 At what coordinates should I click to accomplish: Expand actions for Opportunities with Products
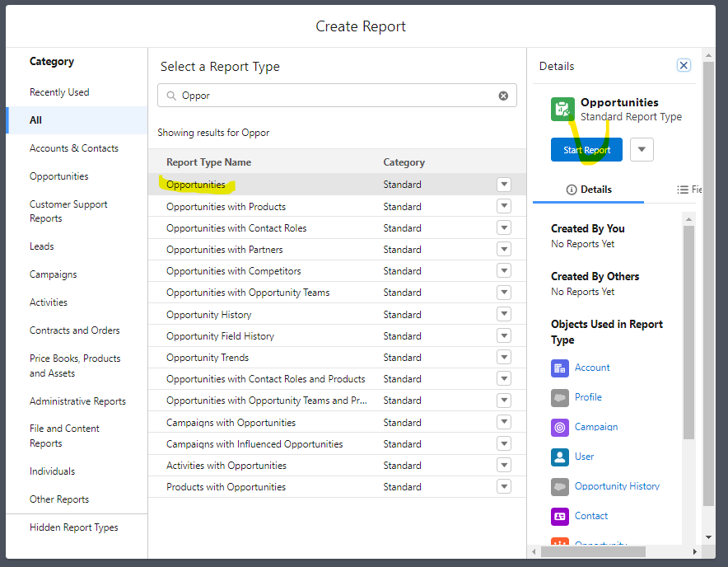(x=504, y=206)
